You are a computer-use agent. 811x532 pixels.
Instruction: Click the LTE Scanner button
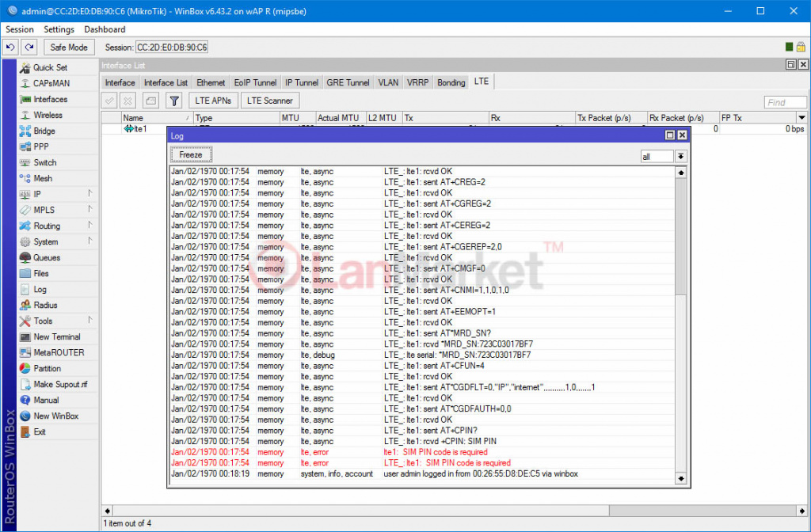tap(270, 101)
